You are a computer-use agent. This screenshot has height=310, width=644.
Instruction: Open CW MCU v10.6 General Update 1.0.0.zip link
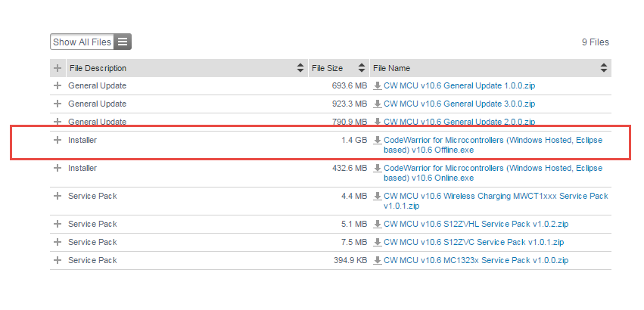tap(459, 85)
